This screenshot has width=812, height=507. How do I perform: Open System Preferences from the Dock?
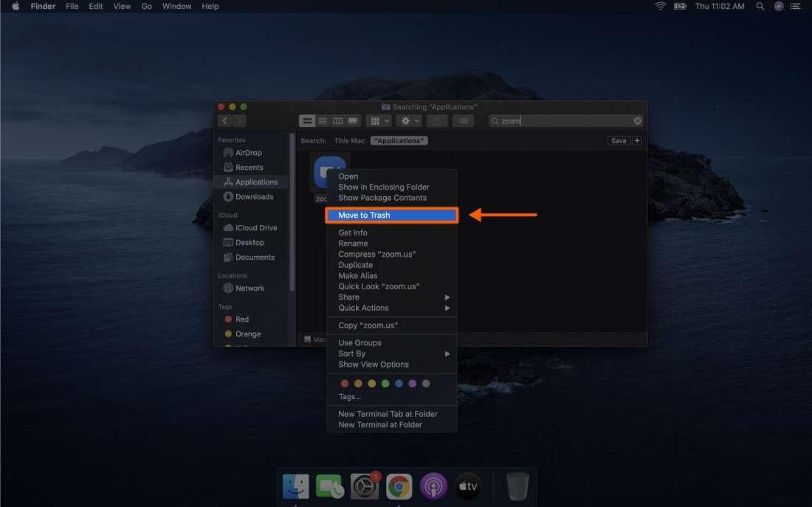click(364, 486)
